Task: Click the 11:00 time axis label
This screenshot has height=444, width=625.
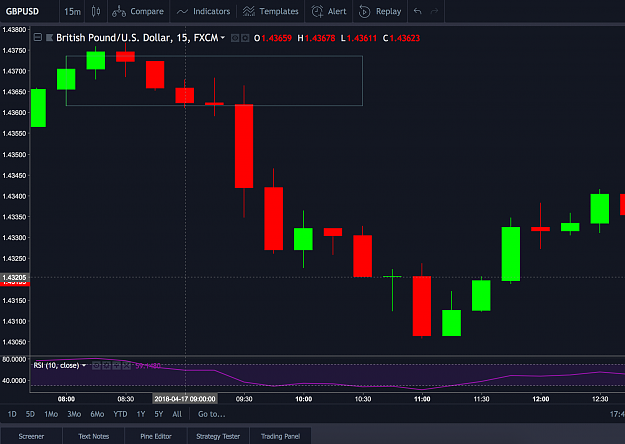Action: pyautogui.click(x=422, y=399)
